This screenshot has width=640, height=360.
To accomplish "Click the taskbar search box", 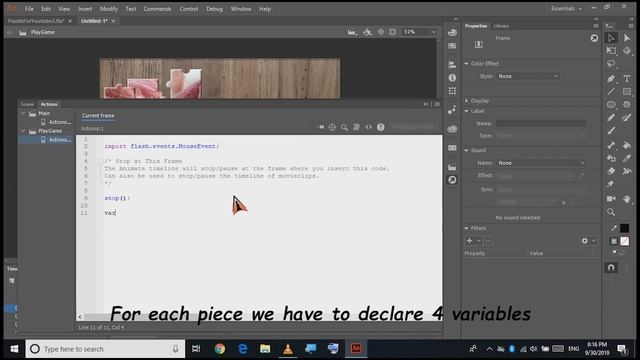I will pos(105,349).
